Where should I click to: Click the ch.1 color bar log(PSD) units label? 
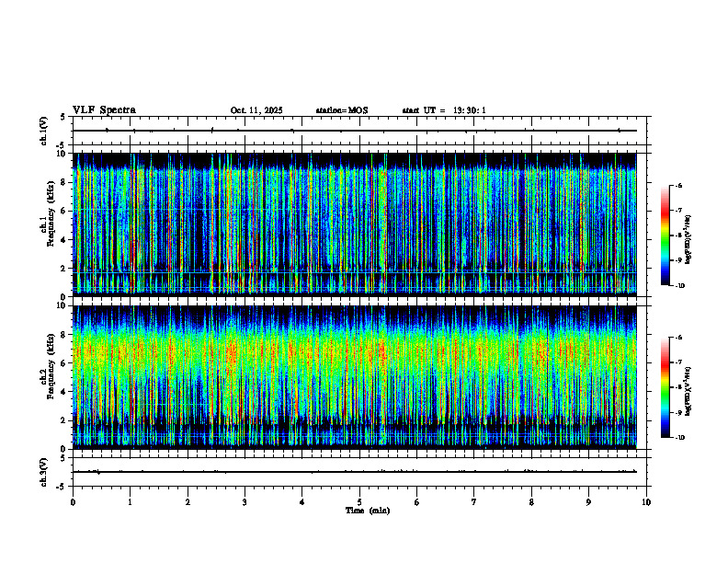(x=688, y=239)
